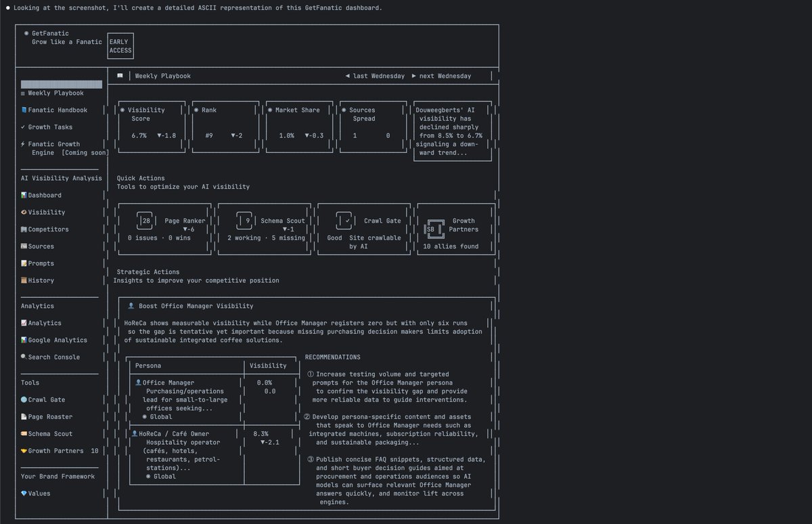
Task: Click the diamond emoji beside Values
Action: [24, 493]
